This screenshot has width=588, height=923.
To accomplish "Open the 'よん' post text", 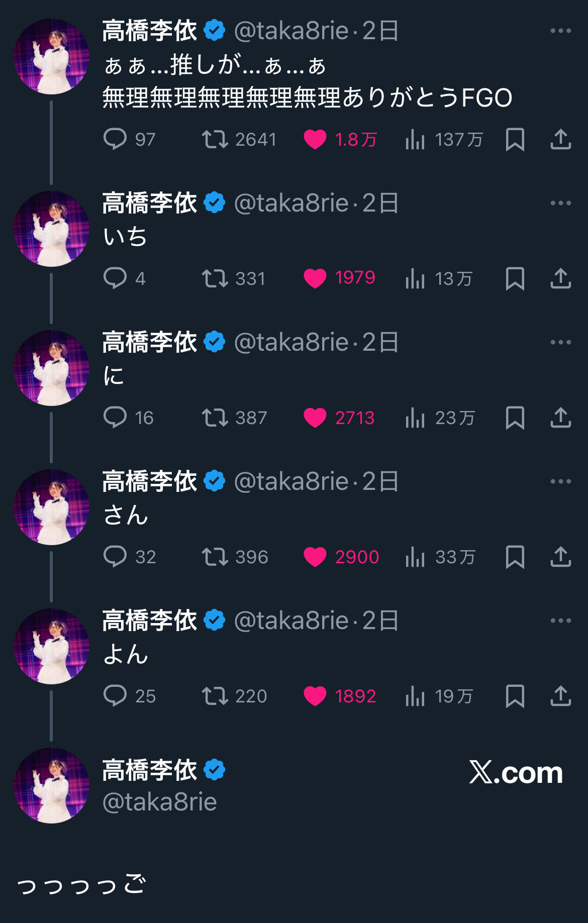I will coord(126,654).
